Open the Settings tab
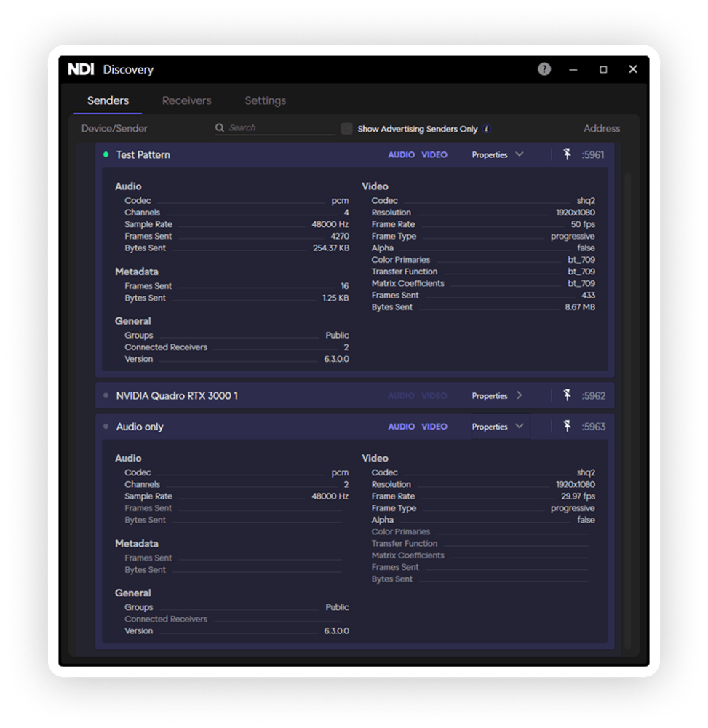The height and width of the screenshot is (728, 708). tap(265, 101)
